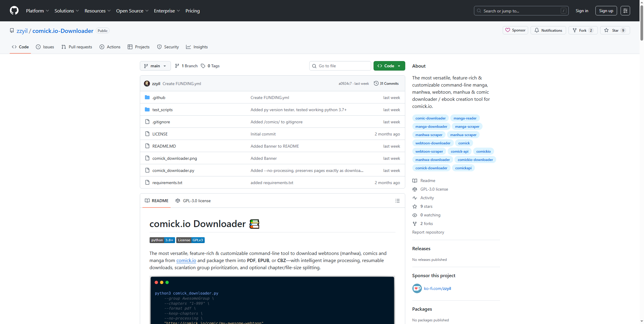The image size is (644, 324).
Task: Click the 1 Branch link
Action: pyautogui.click(x=186, y=66)
